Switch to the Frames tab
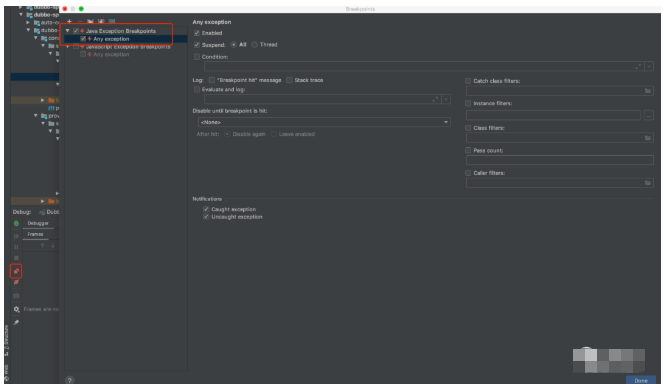Viewport: 666px width, 384px height. point(35,234)
